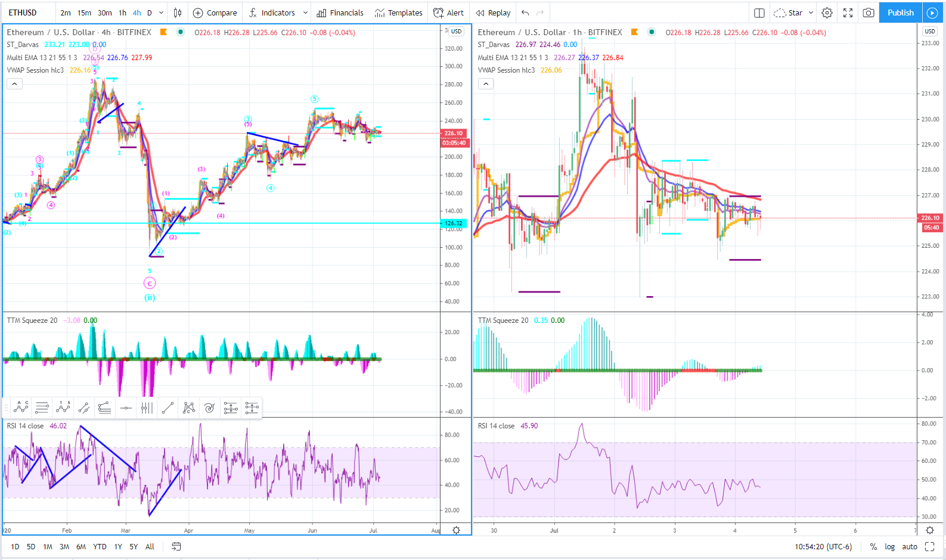Click the left chart price label 226.10
946x560 pixels.
coord(454,133)
